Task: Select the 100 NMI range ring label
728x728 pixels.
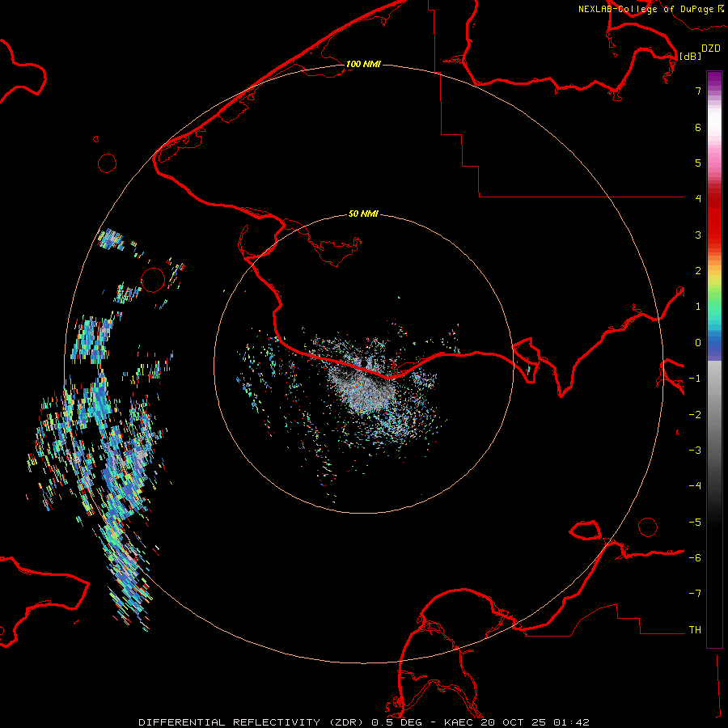Action: 363,64
